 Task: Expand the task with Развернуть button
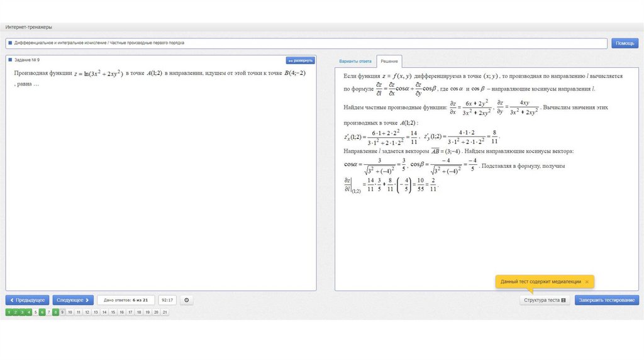coord(300,60)
